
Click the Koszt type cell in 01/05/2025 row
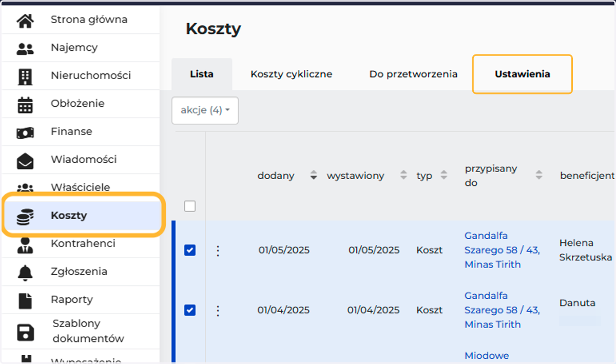[429, 250]
